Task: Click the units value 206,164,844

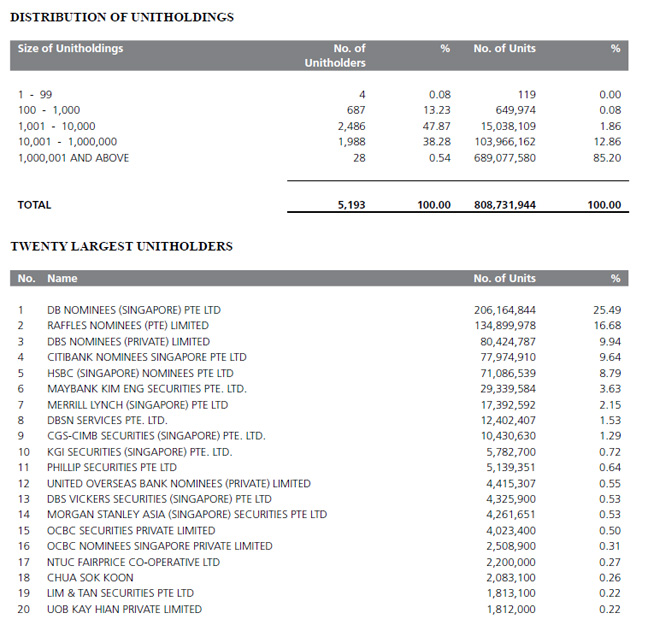Action: pyautogui.click(x=505, y=310)
